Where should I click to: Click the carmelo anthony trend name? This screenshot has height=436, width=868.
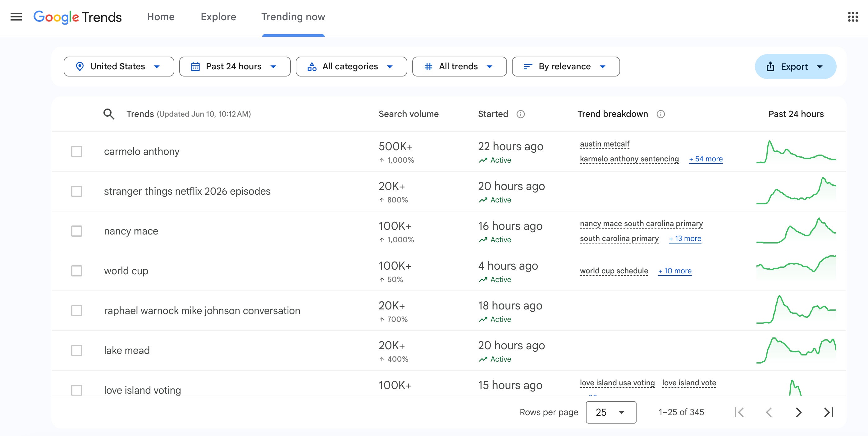pyautogui.click(x=142, y=151)
